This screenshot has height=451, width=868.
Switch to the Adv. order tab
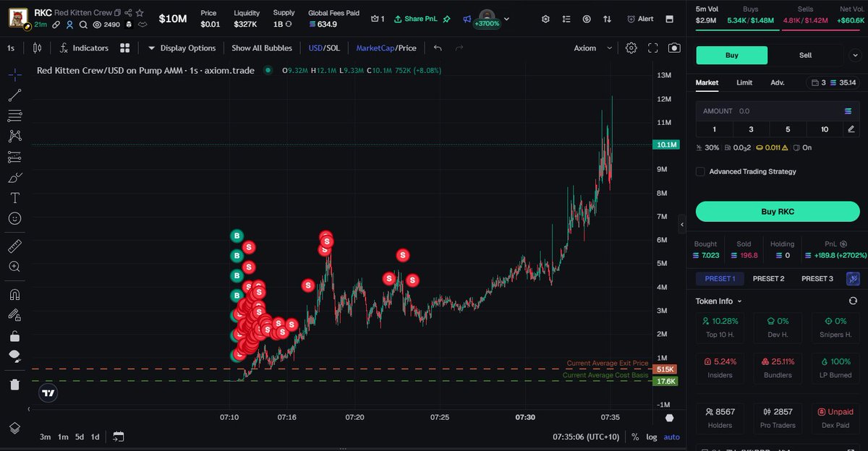(778, 82)
